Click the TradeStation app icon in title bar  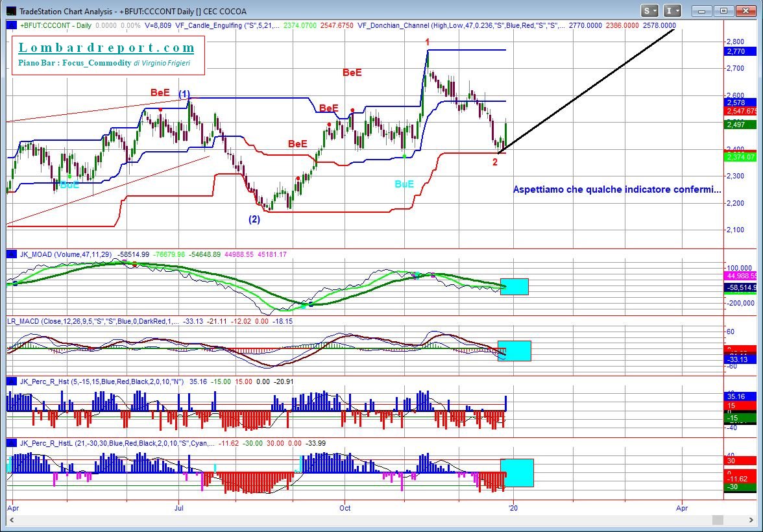coord(11,11)
